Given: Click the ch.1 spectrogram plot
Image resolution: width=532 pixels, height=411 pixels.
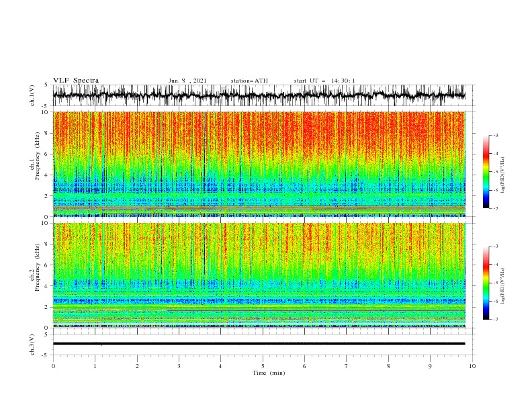Looking at the screenshot, I should (x=259, y=164).
